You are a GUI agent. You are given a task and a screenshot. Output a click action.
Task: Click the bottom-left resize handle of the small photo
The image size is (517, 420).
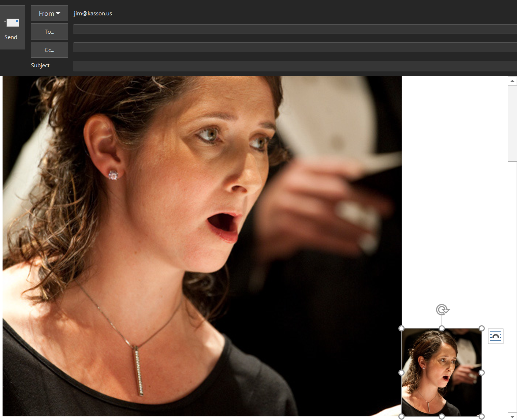point(401,416)
